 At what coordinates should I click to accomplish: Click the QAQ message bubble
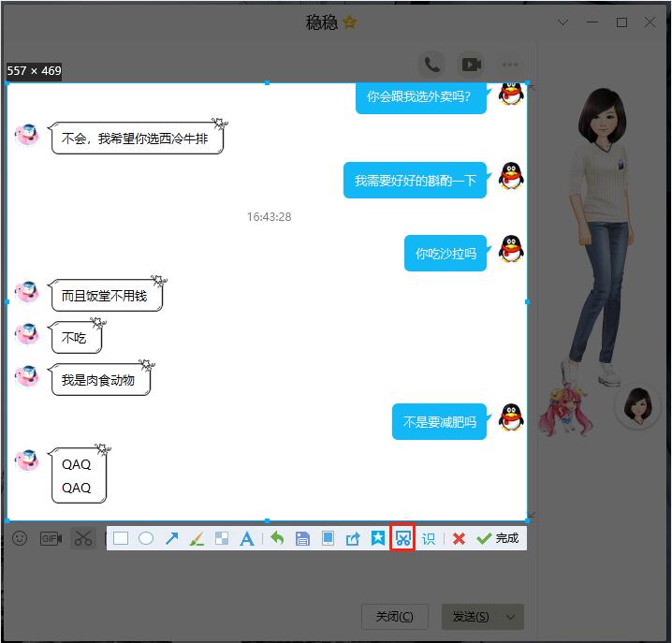(79, 475)
